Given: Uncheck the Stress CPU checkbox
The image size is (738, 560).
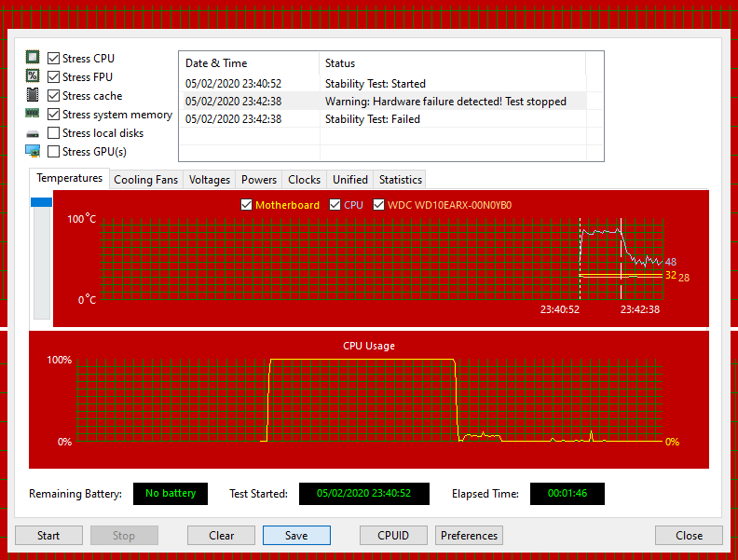Looking at the screenshot, I should pyautogui.click(x=54, y=59).
